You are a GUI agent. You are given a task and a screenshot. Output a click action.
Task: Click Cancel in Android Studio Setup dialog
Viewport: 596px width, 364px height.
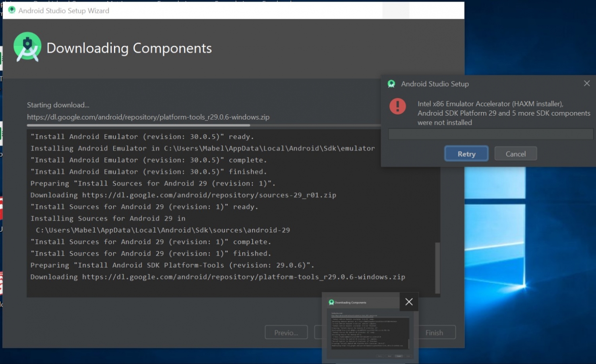coord(515,154)
